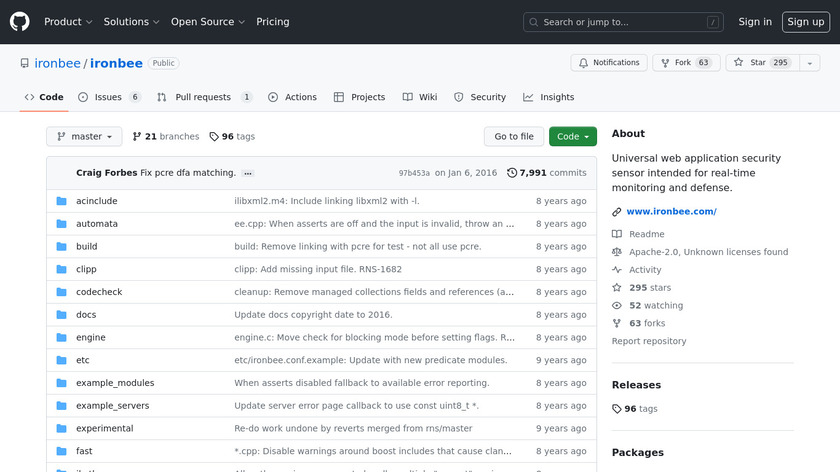View the 21 branches link
The width and height of the screenshot is (840, 472).
(x=166, y=137)
